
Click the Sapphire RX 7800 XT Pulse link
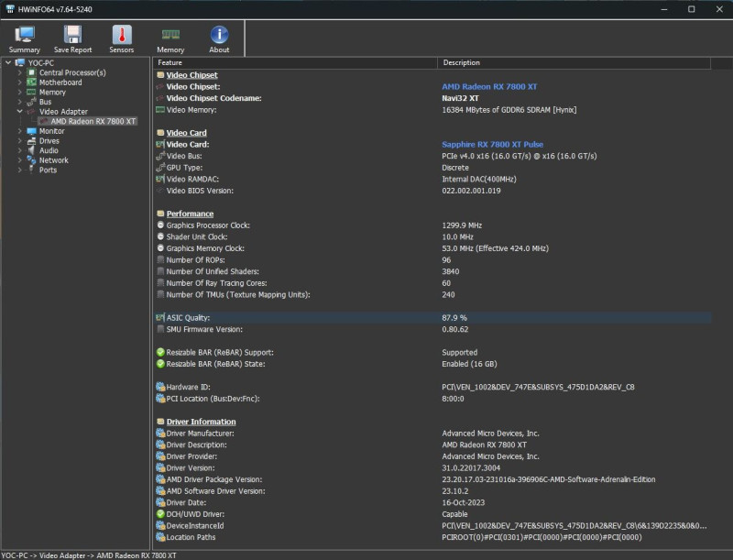coord(492,145)
